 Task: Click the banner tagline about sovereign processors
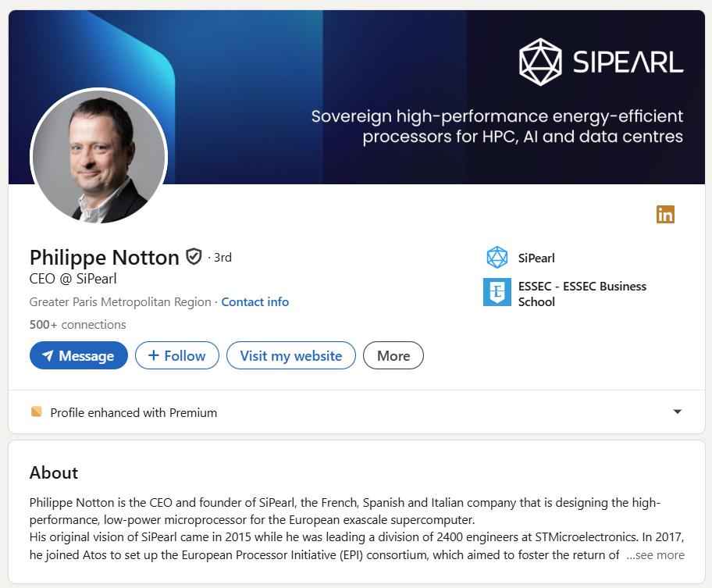point(497,127)
